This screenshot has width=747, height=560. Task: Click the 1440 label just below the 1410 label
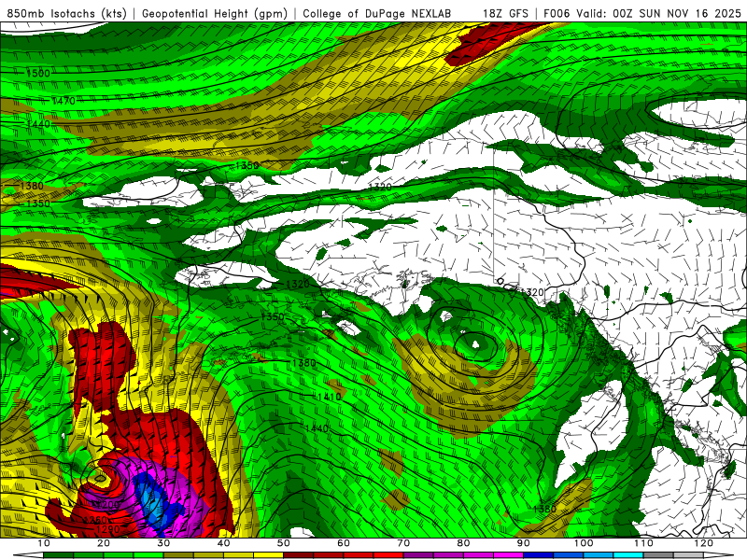click(x=317, y=428)
